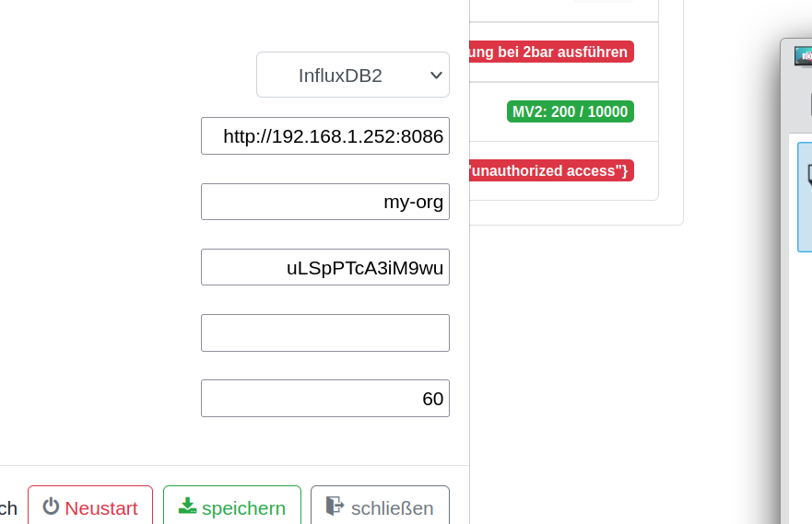812x524 pixels.
Task: Save settings with the speichern button label
Action: pos(244,507)
